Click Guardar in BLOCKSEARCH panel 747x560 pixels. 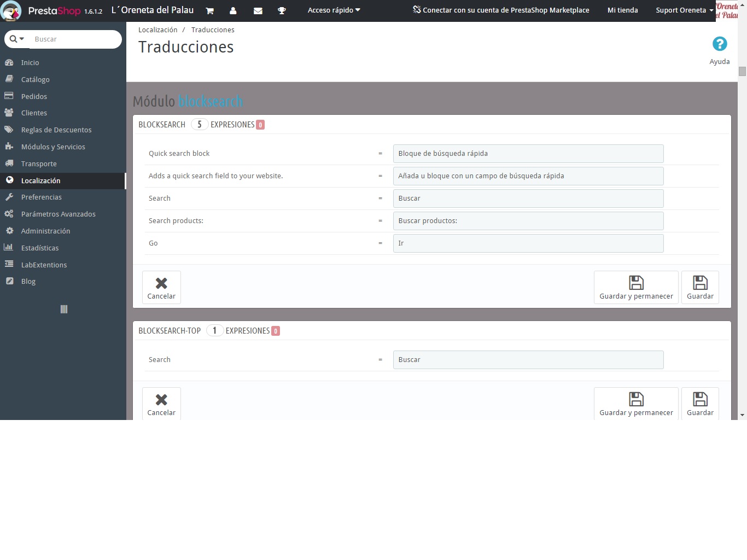click(700, 287)
